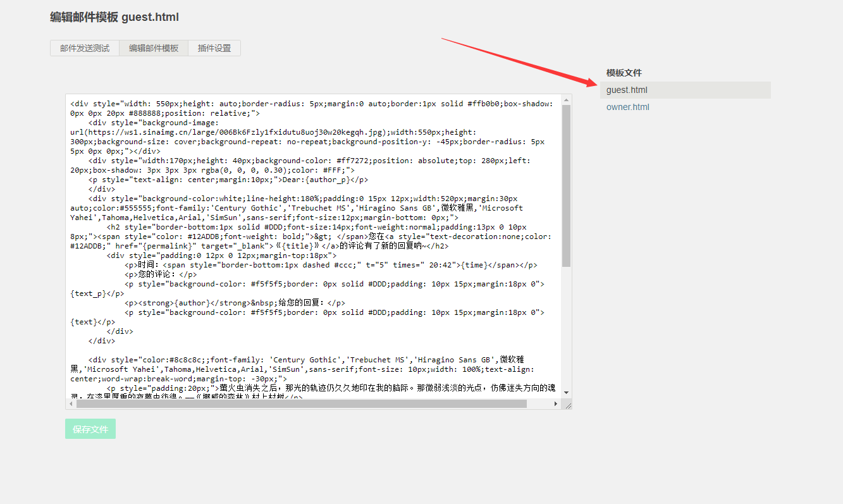Click the horizontal scrollbar's right arrow
Viewport: 843px width, 504px height.
556,403
